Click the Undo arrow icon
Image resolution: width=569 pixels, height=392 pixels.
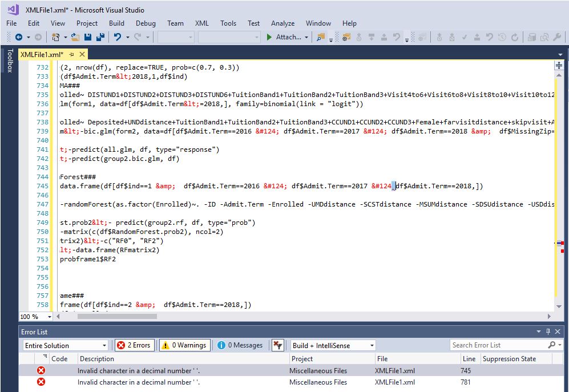click(x=117, y=37)
